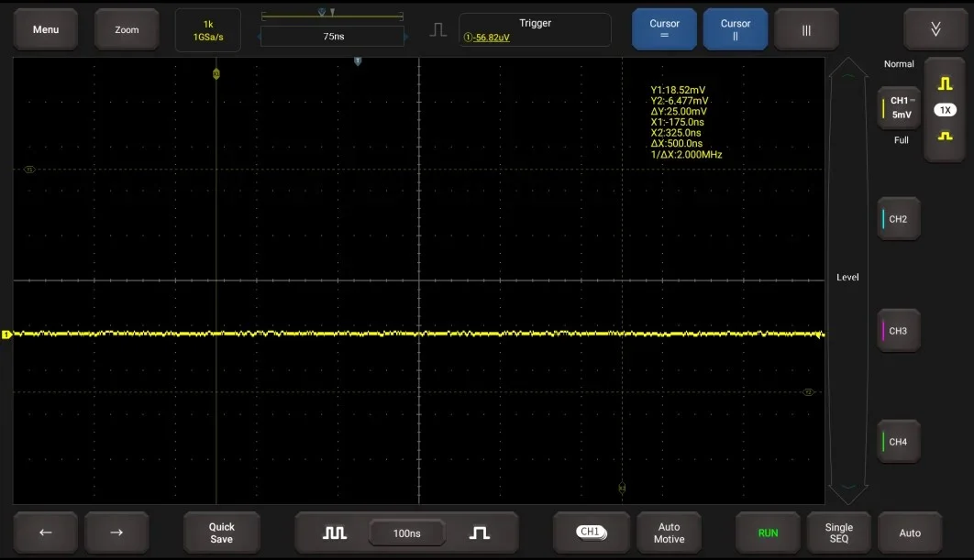Screen dimensions: 974x560
Task: Enable channel CH3
Action: click(x=898, y=331)
